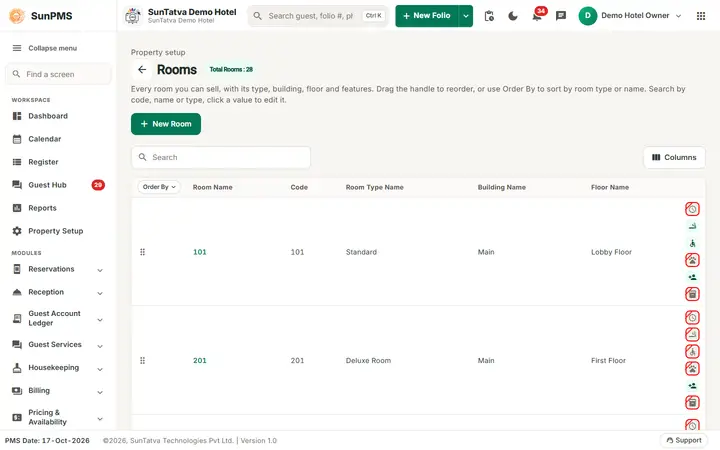
Task: Open room 201 name link
Action: 200,361
